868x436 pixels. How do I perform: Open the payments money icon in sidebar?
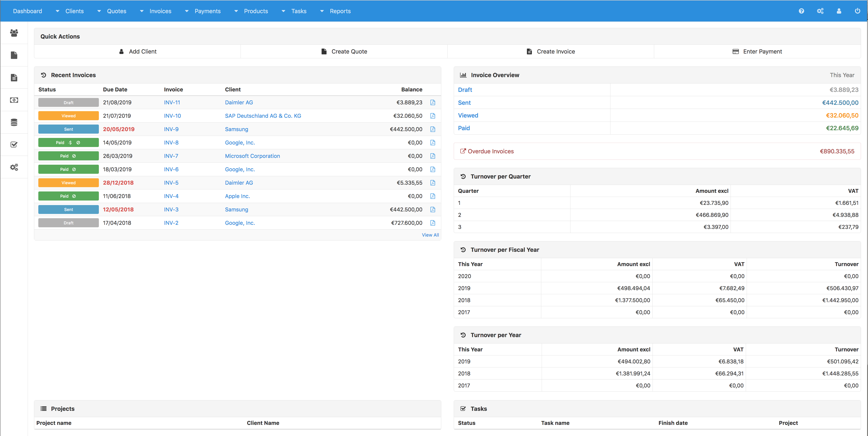14,100
